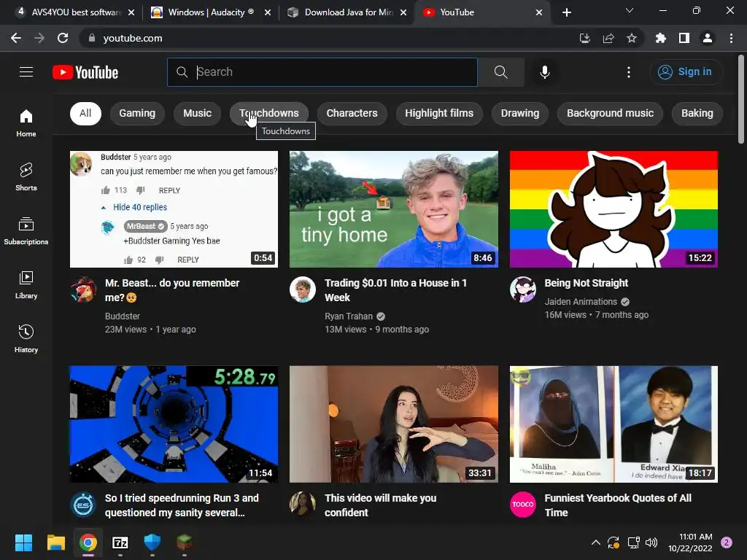This screenshot has height=560, width=747.
Task: Open the i got a tiny home thumbnail
Action: (x=394, y=209)
